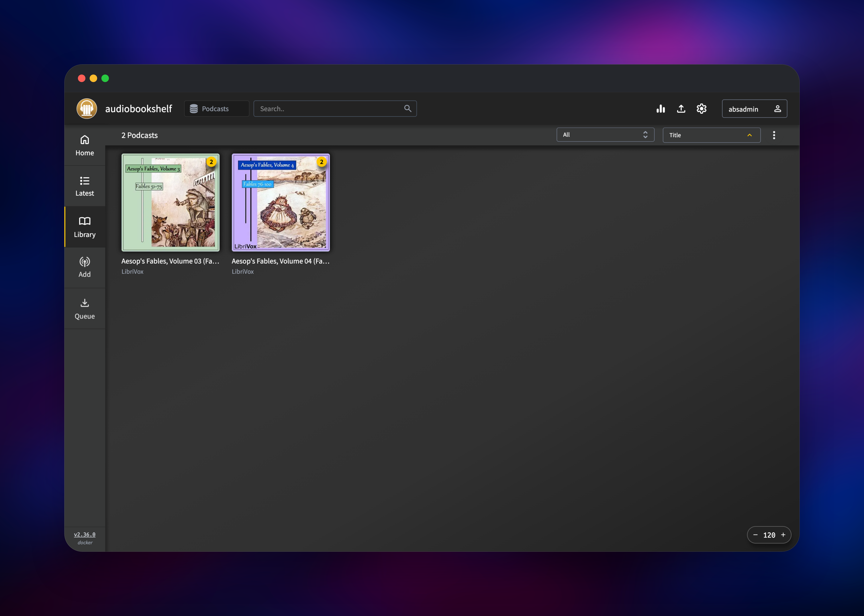This screenshot has height=616, width=864.
Task: Select the Library sidebar item
Action: pos(85,227)
